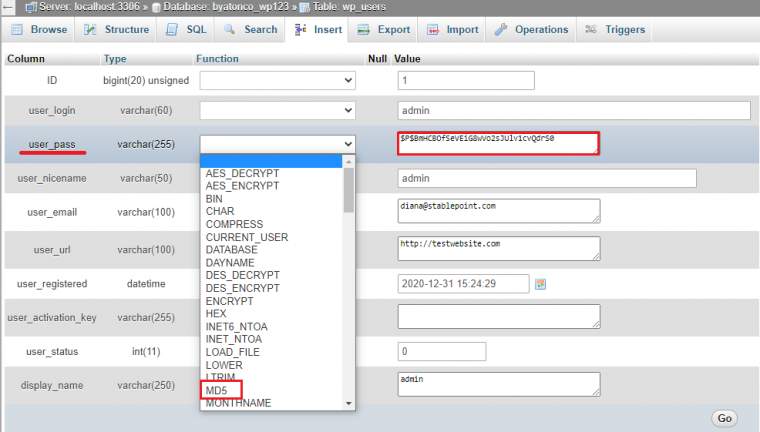The height and width of the screenshot is (432, 760).
Task: Open the Browse tab
Action: point(38,30)
